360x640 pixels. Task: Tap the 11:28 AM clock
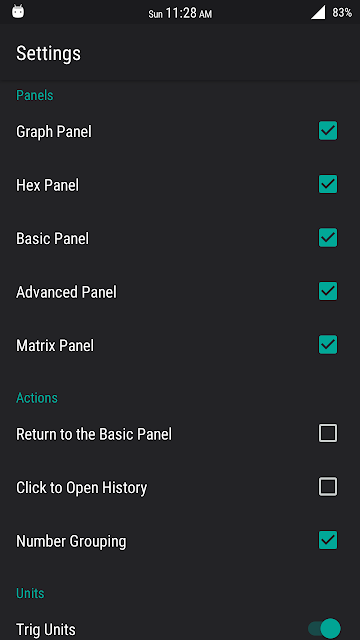coord(180,13)
